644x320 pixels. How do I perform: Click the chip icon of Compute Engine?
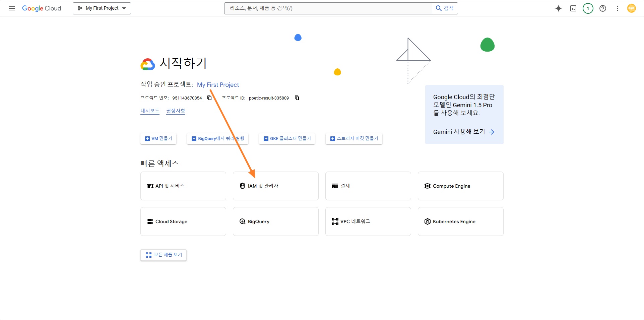[428, 186]
